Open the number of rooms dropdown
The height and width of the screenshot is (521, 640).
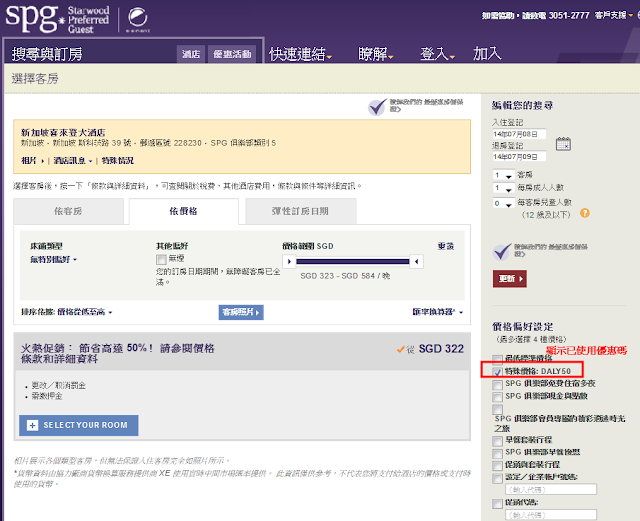[x=501, y=174]
